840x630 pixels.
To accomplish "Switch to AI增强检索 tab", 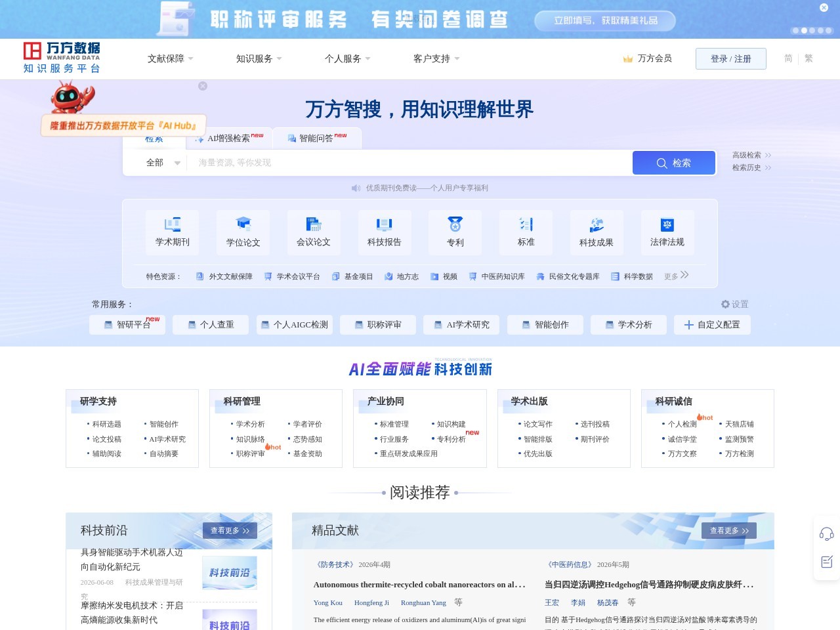I will pos(229,138).
